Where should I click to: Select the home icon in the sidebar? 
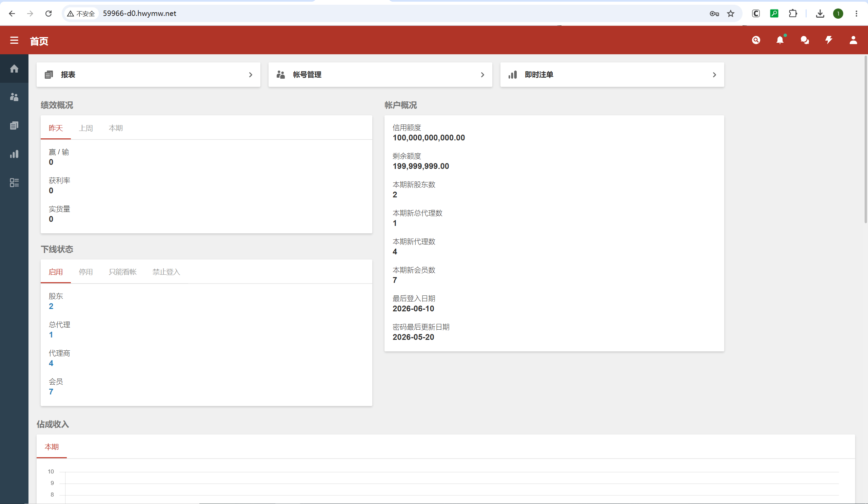click(x=14, y=69)
